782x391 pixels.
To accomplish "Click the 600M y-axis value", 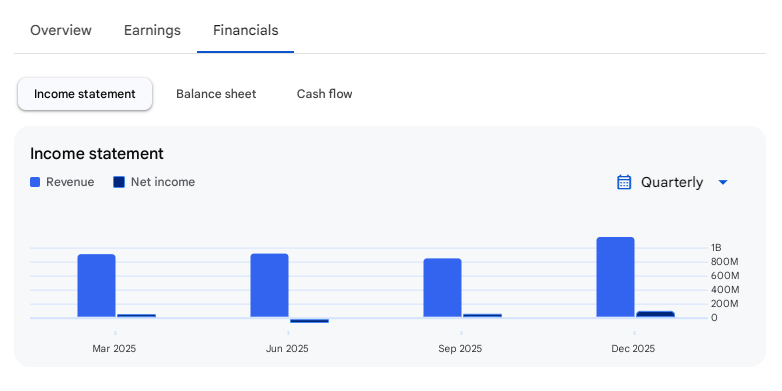I will (725, 276).
